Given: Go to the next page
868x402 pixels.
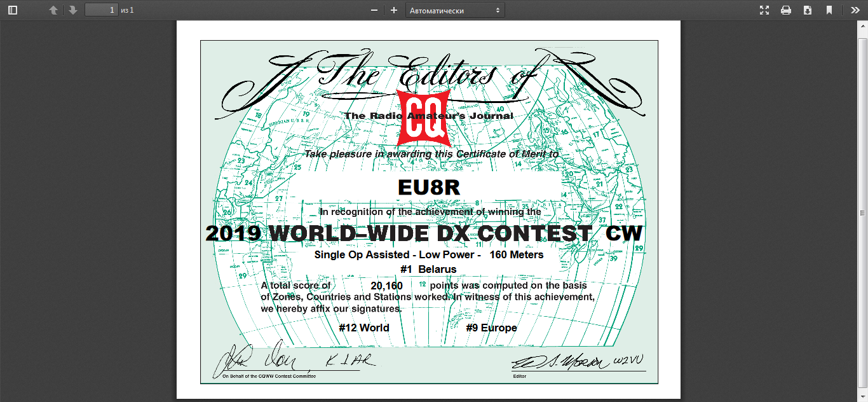Looking at the screenshot, I should 73,10.
